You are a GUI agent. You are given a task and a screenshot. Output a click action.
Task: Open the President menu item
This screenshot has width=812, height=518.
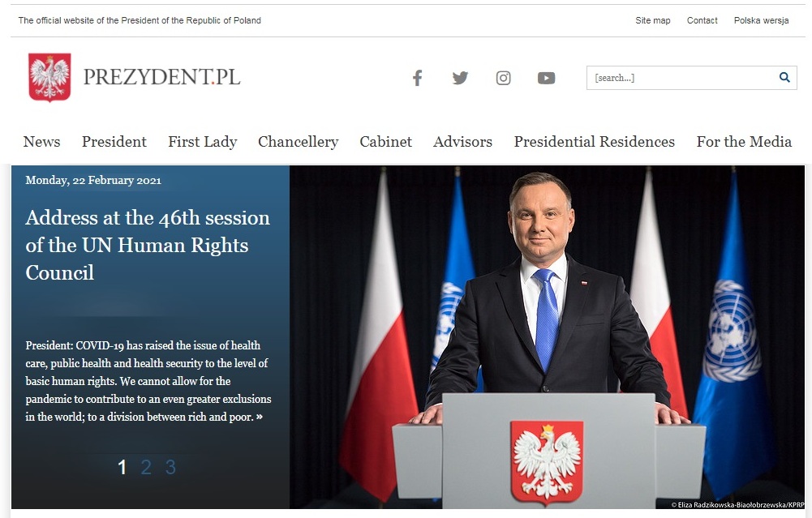click(x=114, y=142)
